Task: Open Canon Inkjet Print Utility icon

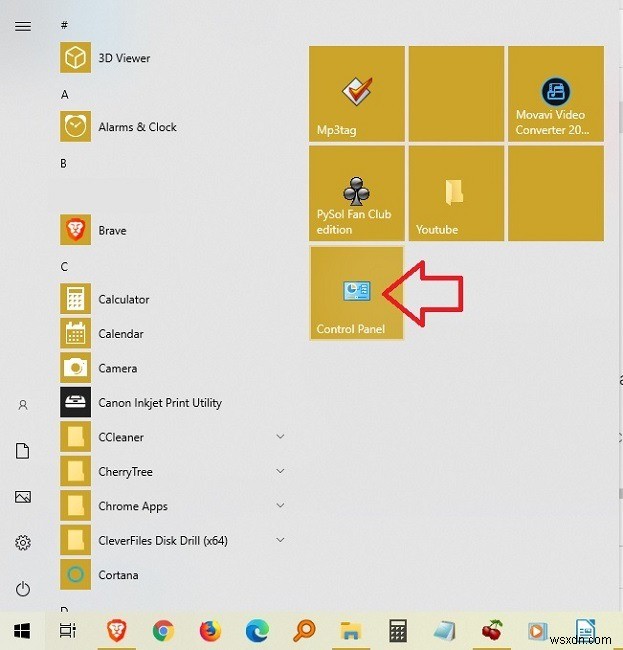Action: (75, 402)
